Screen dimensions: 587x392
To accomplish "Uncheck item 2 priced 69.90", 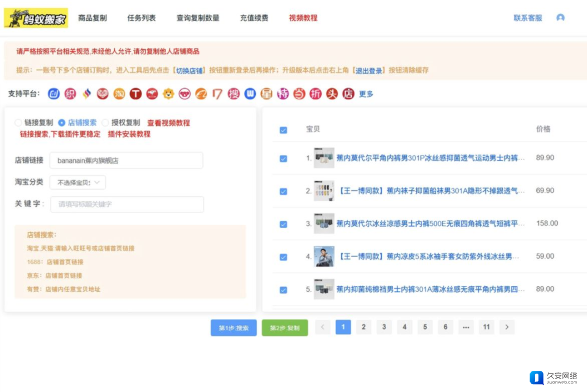I will coord(283,191).
